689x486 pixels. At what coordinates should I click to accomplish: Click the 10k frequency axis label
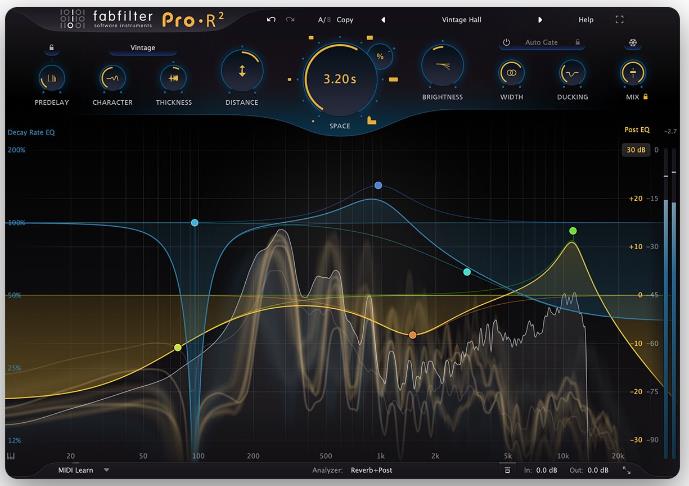click(x=563, y=456)
